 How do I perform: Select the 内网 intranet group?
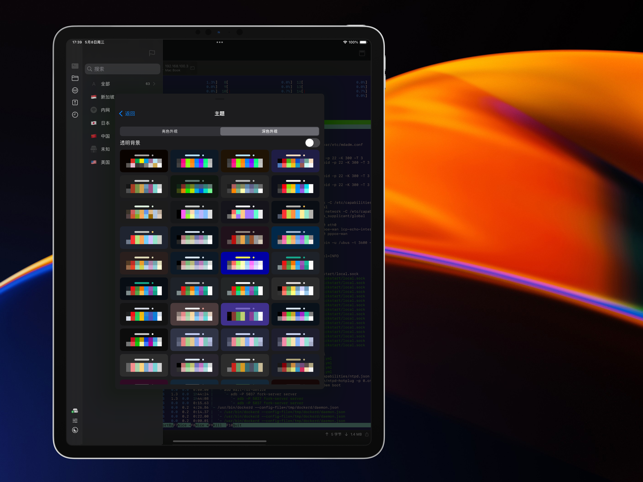[x=105, y=110]
